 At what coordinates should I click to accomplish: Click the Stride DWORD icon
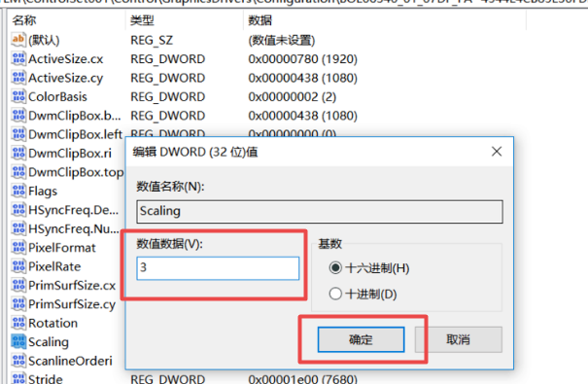[x=18, y=378]
